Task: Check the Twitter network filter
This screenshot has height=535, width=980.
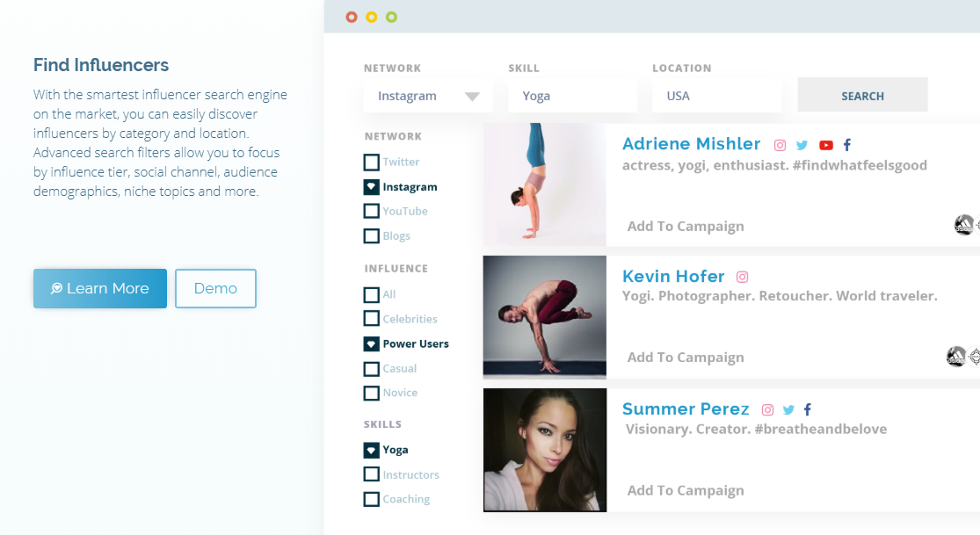Action: click(371, 163)
